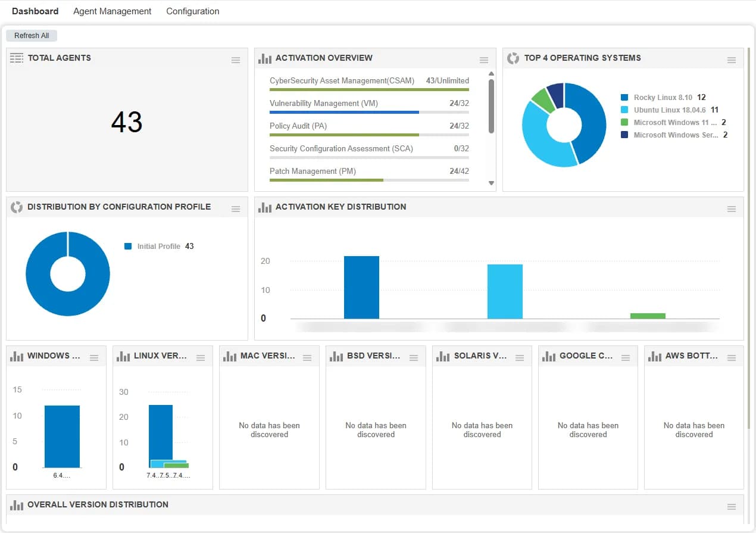Click the Vulnerability Management (VM) label
756x533 pixels.
[x=324, y=103]
